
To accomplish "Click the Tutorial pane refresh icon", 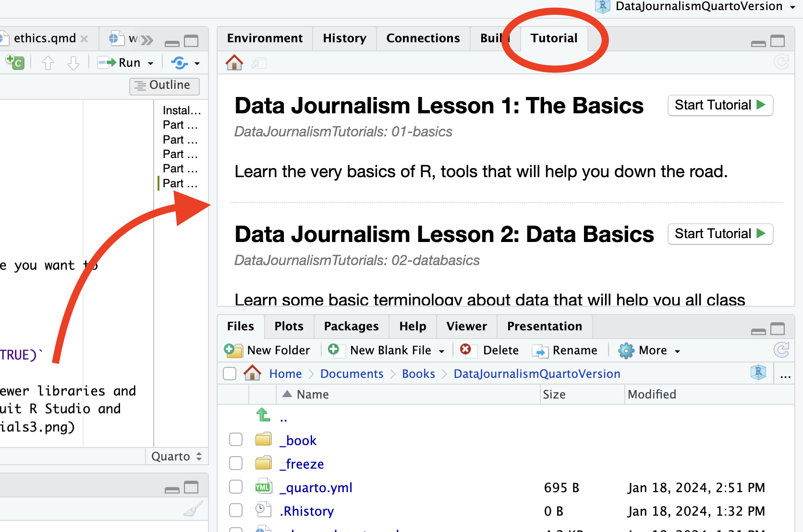I will (781, 62).
